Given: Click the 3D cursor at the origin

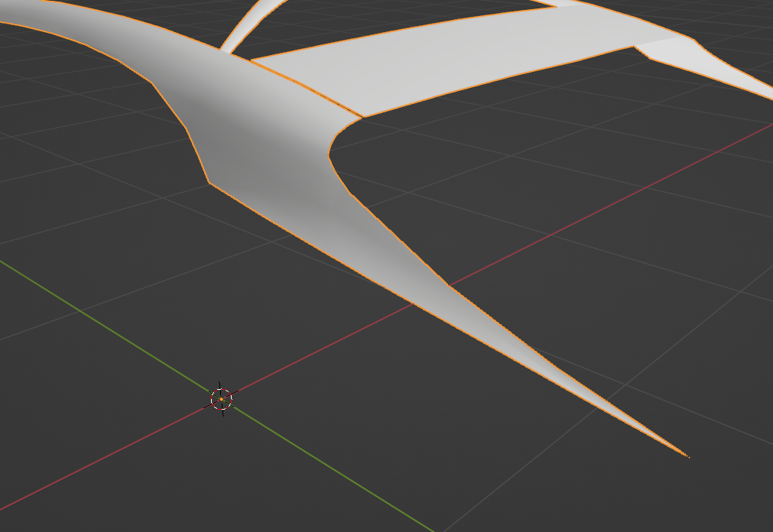Looking at the screenshot, I should pos(222,399).
